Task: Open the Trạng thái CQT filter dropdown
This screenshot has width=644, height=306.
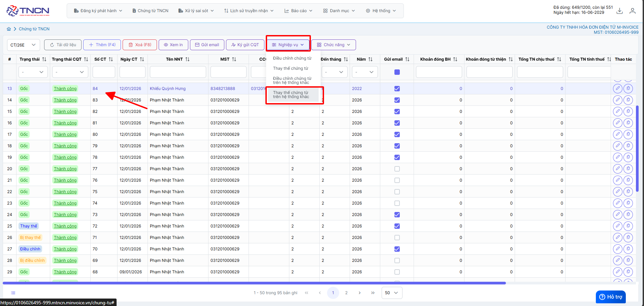Action: [70, 72]
